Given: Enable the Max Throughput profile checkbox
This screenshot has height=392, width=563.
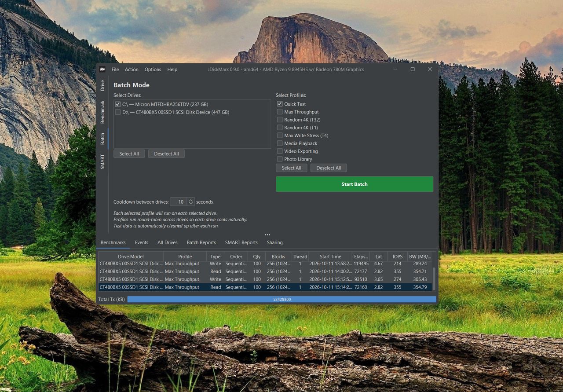Looking at the screenshot, I should (280, 112).
